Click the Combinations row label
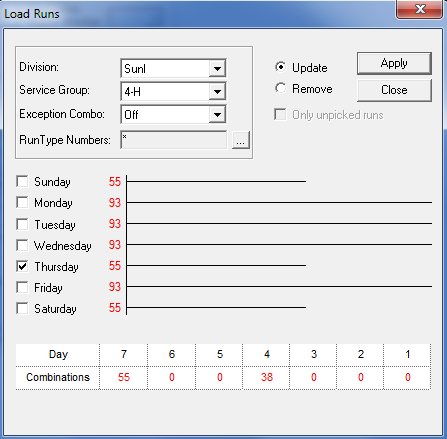Image resolution: width=447 pixels, height=439 pixels. [x=58, y=377]
